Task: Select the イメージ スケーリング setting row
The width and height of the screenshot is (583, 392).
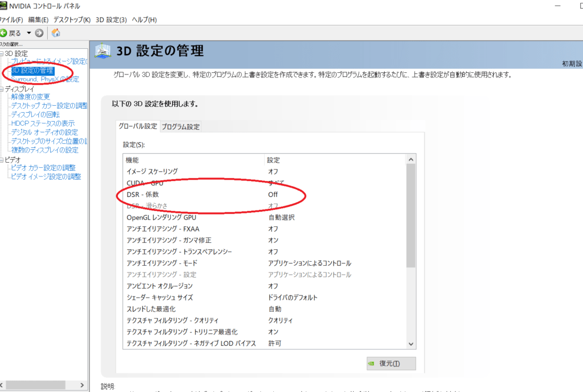Action: (x=264, y=171)
